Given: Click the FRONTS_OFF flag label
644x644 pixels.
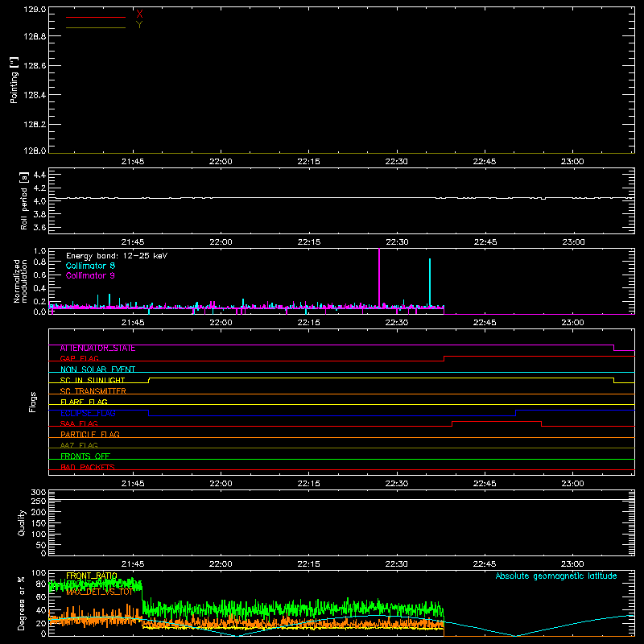Looking at the screenshot, I should point(85,456).
